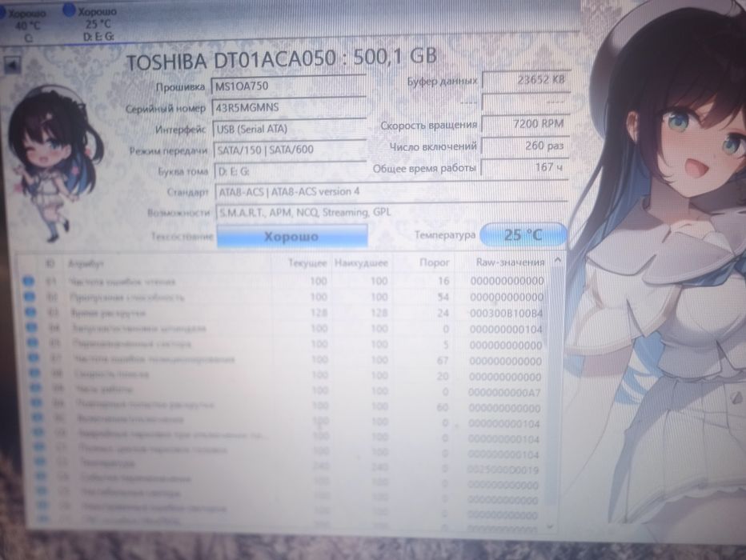This screenshot has width=746, height=560.
Task: Click the Число включений label
Action: coord(433,147)
